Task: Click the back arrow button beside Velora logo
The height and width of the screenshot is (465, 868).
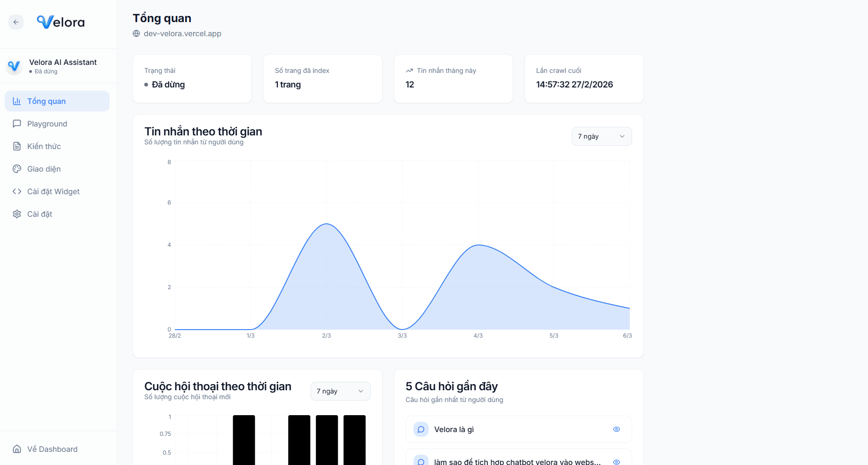Action: (16, 22)
